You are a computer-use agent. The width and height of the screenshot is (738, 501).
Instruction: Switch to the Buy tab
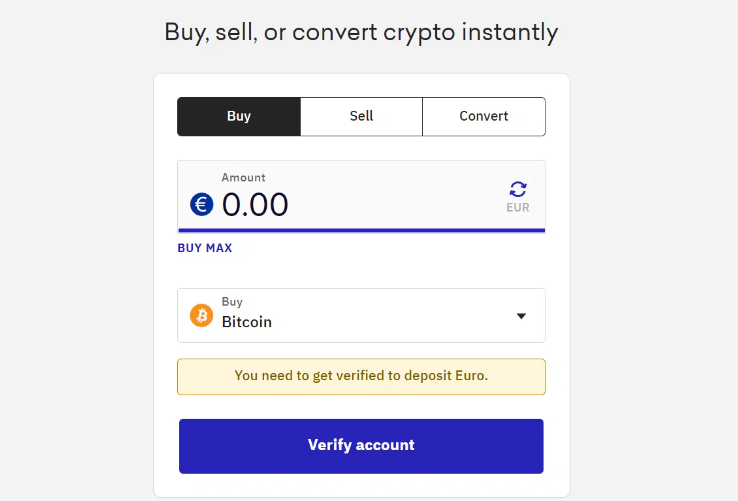coord(239,116)
